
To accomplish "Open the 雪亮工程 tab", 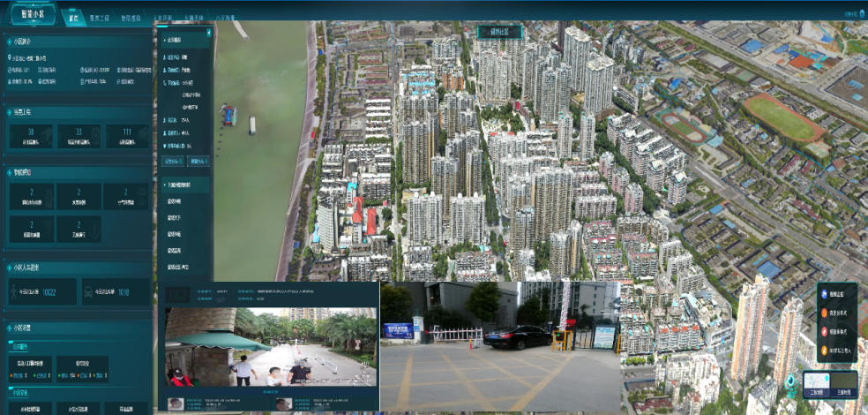I will click(101, 17).
